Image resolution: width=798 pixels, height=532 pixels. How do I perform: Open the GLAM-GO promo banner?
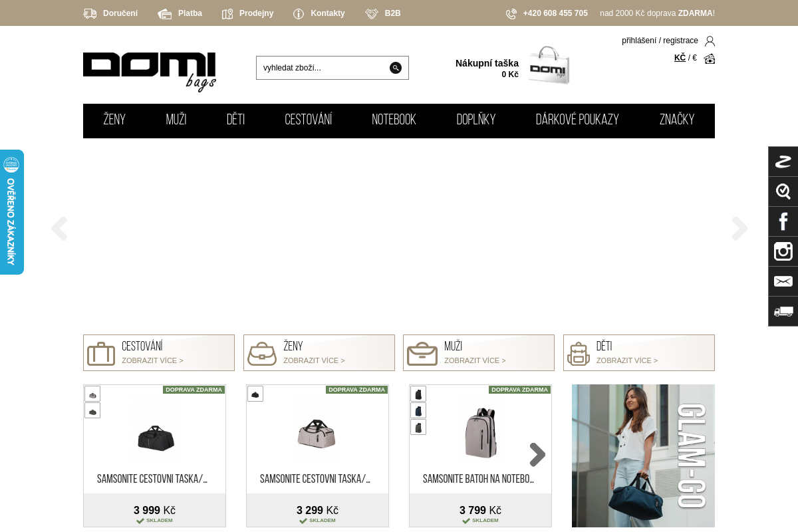pos(643,456)
